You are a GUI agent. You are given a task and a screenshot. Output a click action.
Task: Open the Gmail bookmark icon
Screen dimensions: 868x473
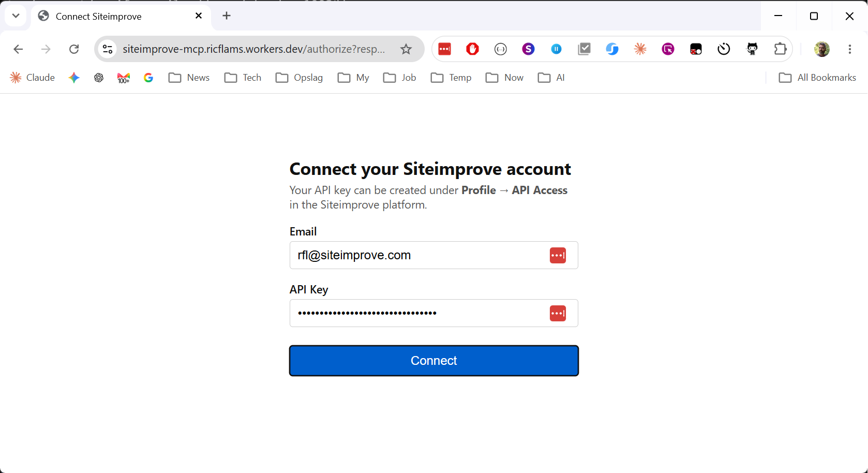click(x=124, y=78)
